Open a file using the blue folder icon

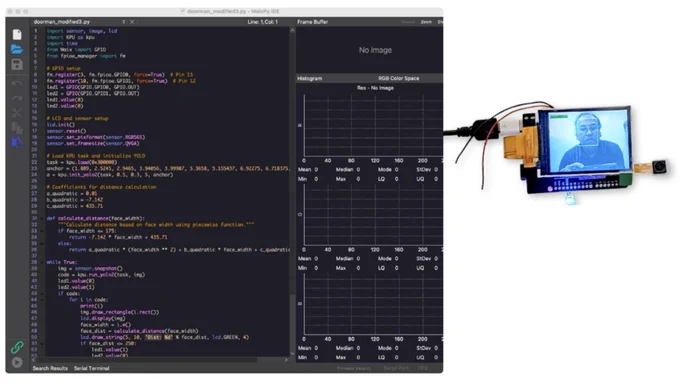[17, 49]
